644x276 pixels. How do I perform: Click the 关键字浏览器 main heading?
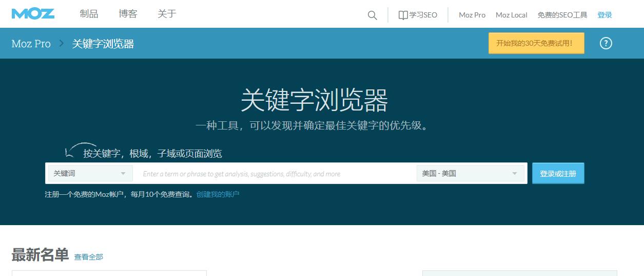[x=315, y=100]
